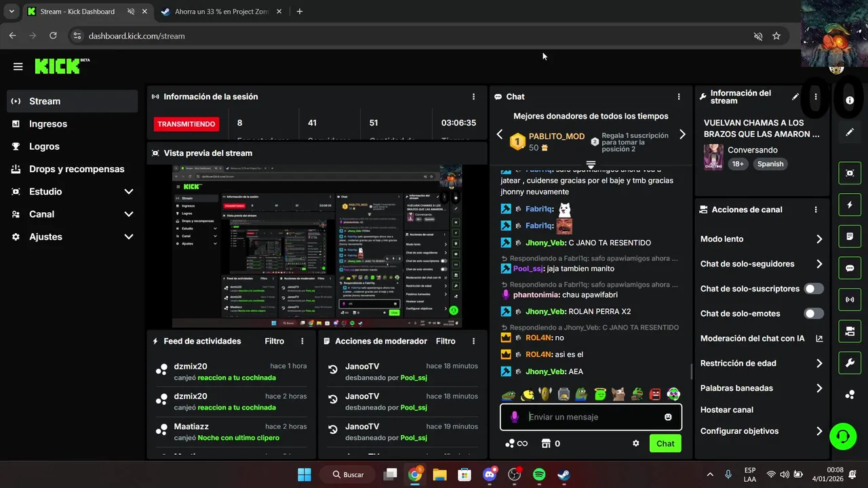868x488 pixels.
Task: Open the hamburger menu beside the Kick logo
Action: coord(18,66)
